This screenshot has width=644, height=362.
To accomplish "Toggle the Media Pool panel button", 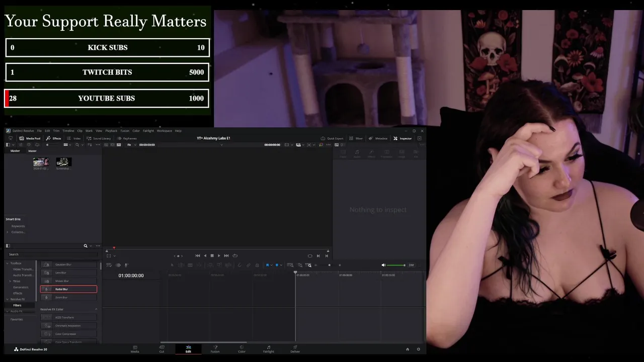I will (30, 138).
